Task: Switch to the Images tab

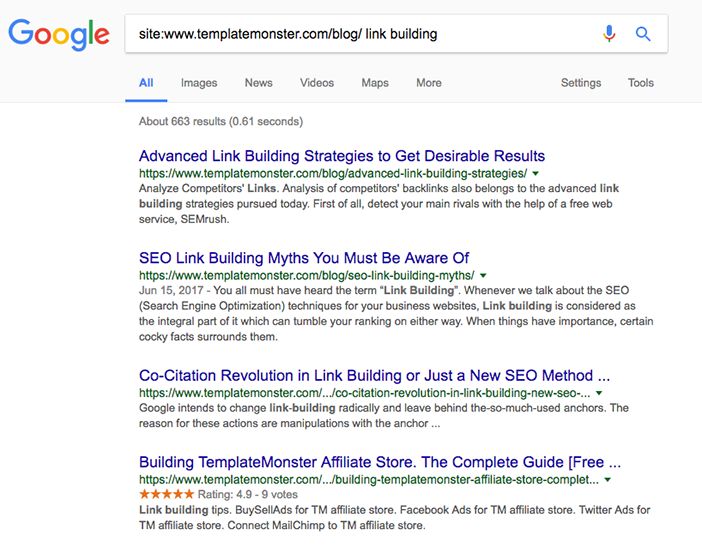Action: point(199,83)
